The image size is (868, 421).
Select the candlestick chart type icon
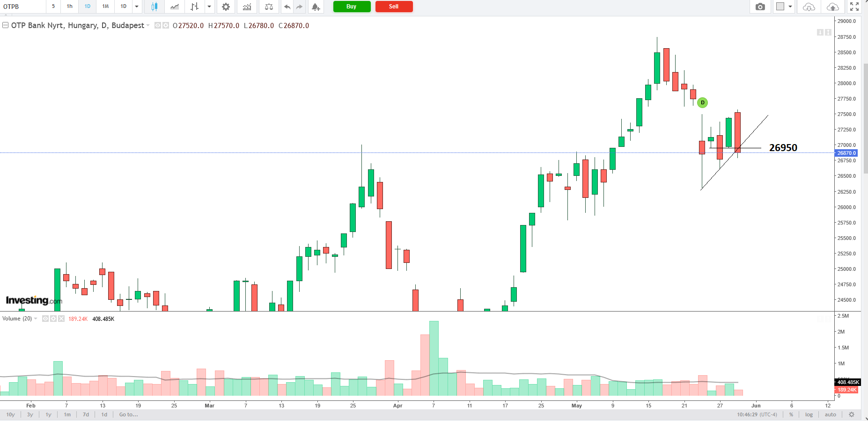(x=154, y=7)
